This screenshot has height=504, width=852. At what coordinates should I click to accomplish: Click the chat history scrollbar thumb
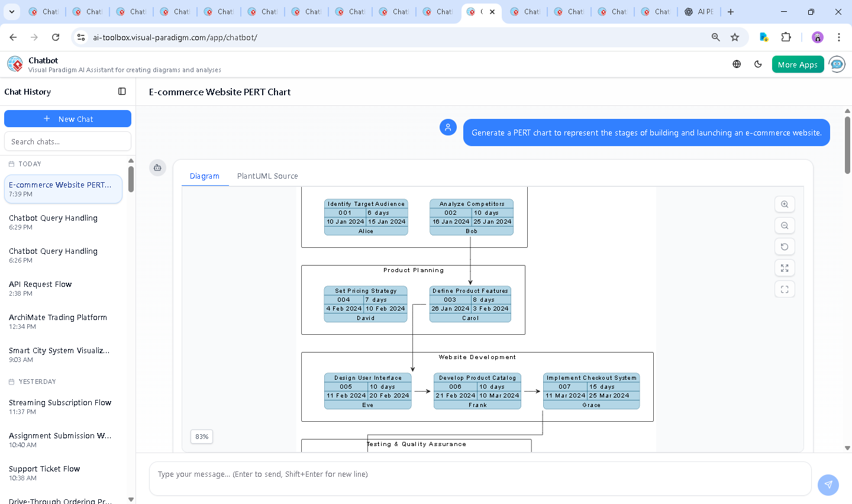pos(131,179)
